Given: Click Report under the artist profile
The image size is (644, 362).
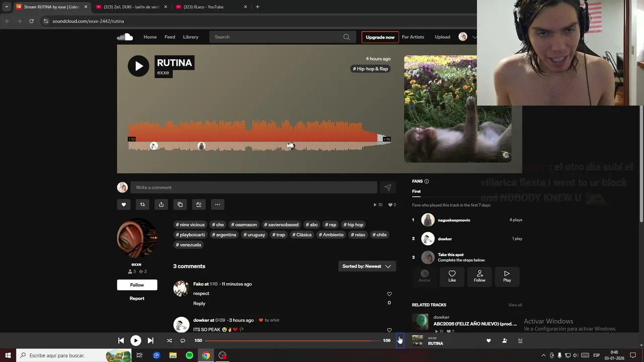Looking at the screenshot, I should (x=137, y=298).
